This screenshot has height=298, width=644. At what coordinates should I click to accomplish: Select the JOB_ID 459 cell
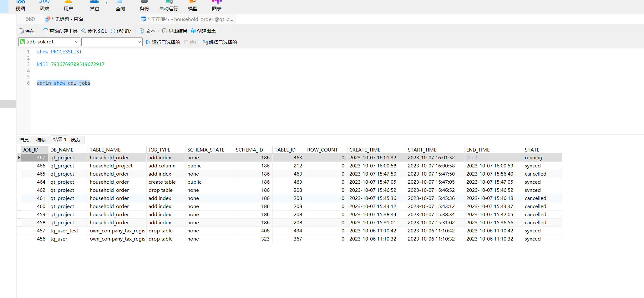[x=35, y=215]
